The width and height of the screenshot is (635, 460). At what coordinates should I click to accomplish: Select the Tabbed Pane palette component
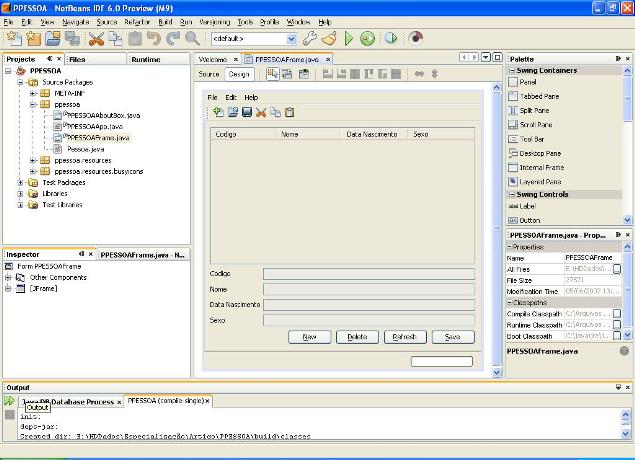[538, 96]
